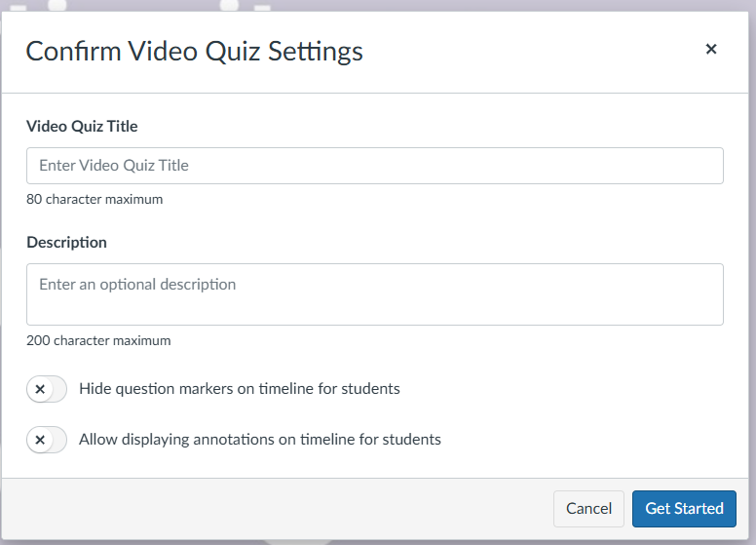Close the Confirm Video Quiz Settings dialog
756x545 pixels.
pyautogui.click(x=711, y=50)
